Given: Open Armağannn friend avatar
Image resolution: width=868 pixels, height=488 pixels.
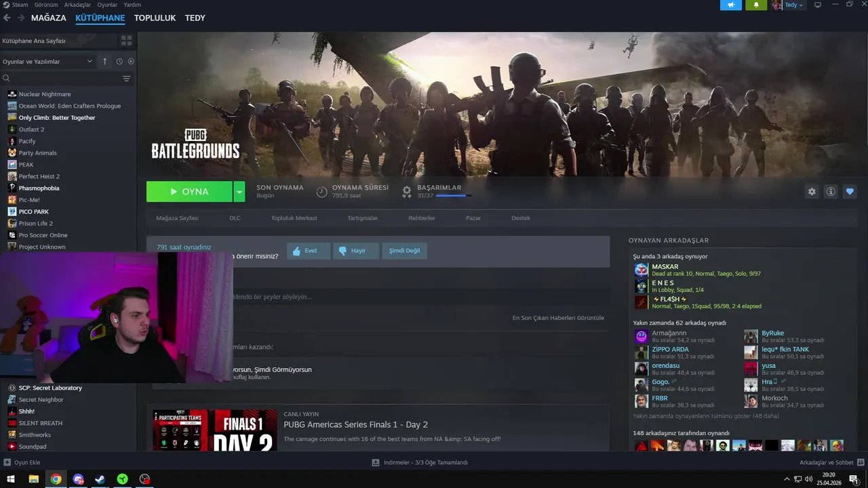Looking at the screenshot, I should point(642,336).
